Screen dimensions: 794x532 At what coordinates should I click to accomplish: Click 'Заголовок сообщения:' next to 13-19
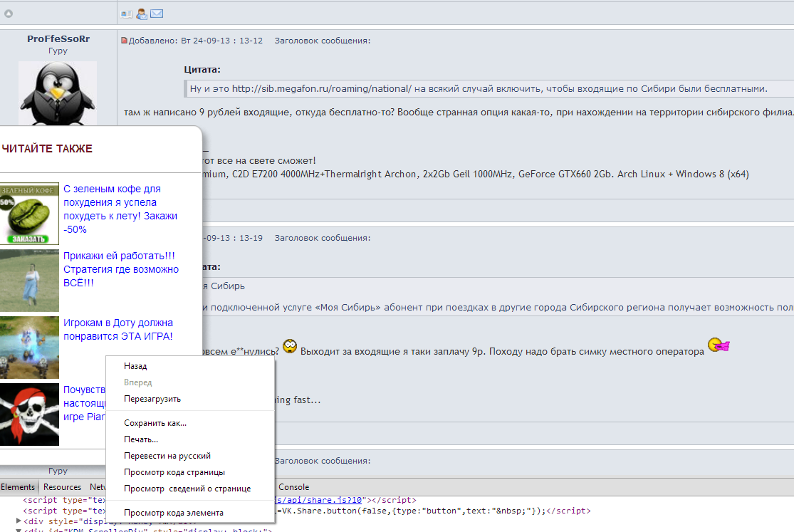[x=323, y=238]
